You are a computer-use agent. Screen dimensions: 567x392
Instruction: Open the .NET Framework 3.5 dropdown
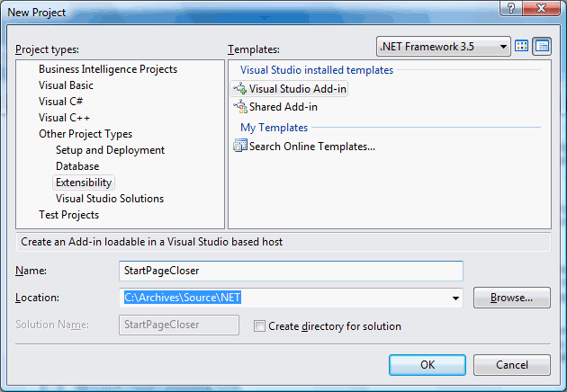pyautogui.click(x=444, y=46)
